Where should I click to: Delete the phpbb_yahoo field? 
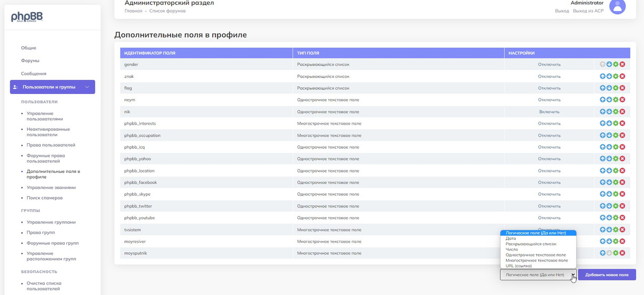[x=622, y=159]
